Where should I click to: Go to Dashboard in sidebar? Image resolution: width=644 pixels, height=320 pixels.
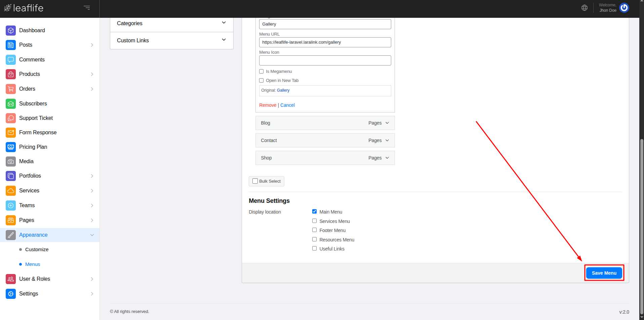tap(32, 31)
